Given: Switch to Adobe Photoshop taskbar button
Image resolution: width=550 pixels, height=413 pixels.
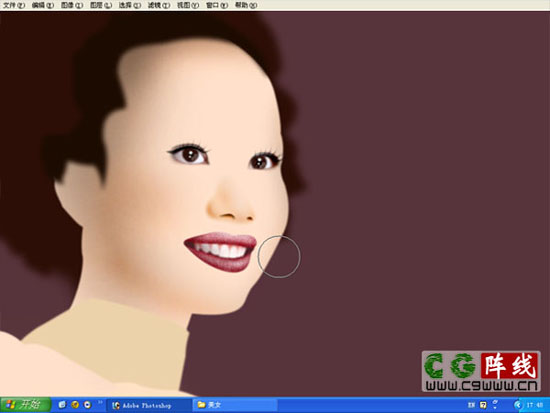Looking at the screenshot, I should tap(149, 405).
